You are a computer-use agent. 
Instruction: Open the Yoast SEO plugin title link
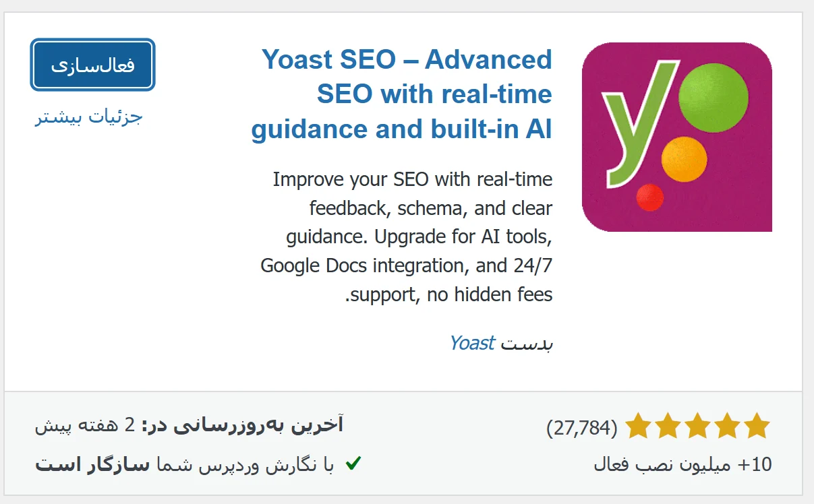click(402, 94)
